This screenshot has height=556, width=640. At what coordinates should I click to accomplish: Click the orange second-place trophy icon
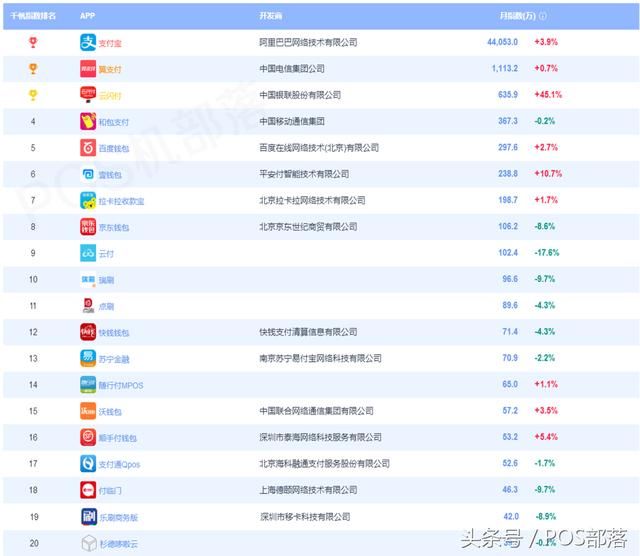[x=33, y=69]
